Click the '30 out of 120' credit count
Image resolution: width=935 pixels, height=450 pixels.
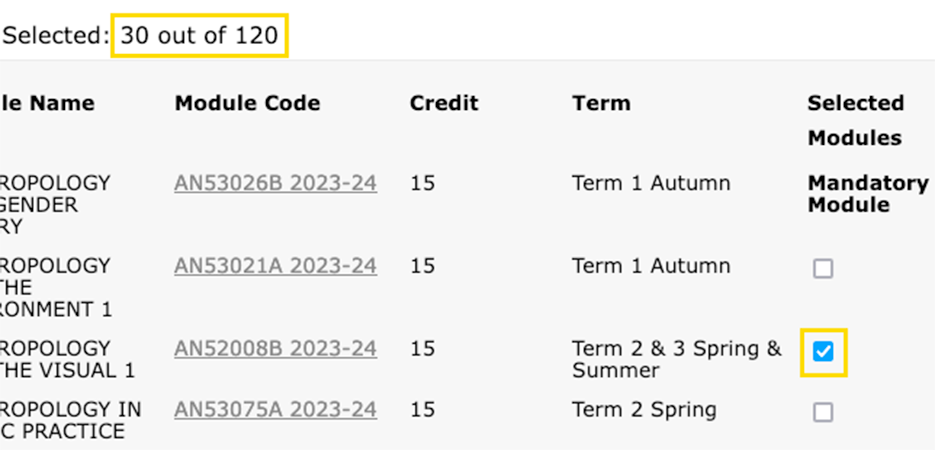point(200,36)
